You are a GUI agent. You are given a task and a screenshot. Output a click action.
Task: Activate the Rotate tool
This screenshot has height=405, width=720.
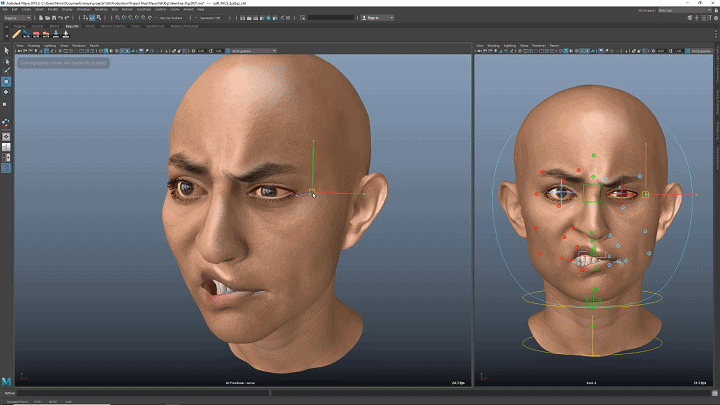pos(6,92)
